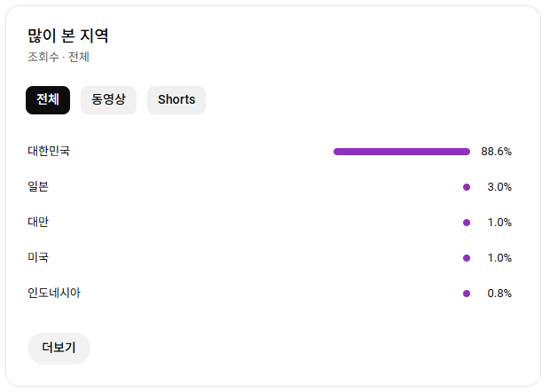Screen dimensions: 550x392
Task: Click the 88.6% value for 대한민국
Action: 497,152
